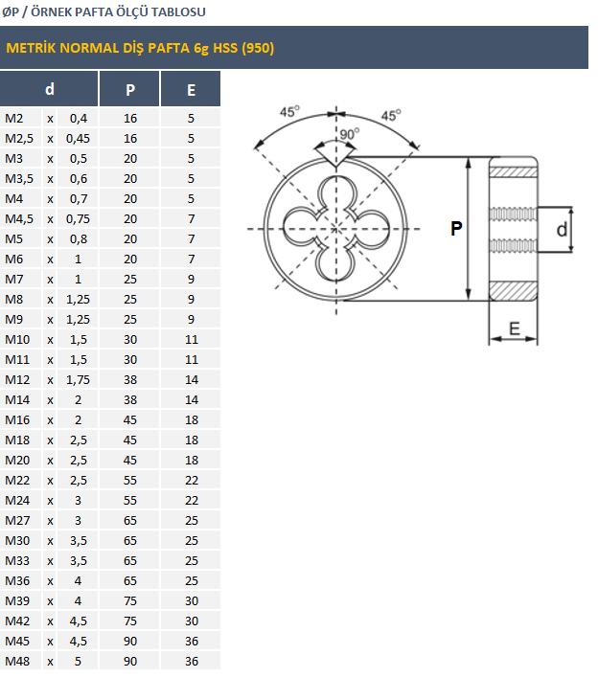The image size is (598, 700).
Task: Click the 'M42' row label
Action: point(17,621)
